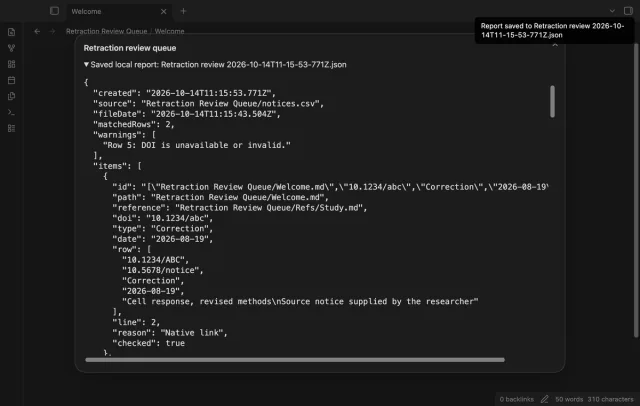Click the "id" line in the items
The image size is (640, 406).
(x=330, y=187)
